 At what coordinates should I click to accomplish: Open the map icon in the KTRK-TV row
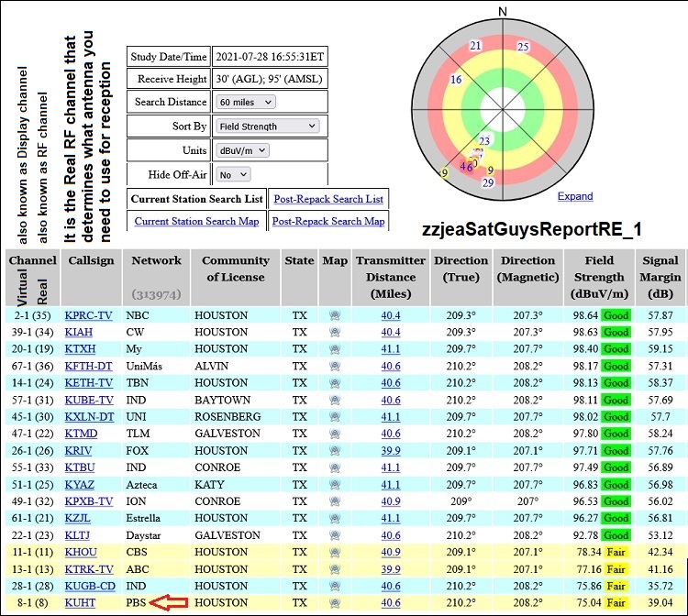click(335, 569)
